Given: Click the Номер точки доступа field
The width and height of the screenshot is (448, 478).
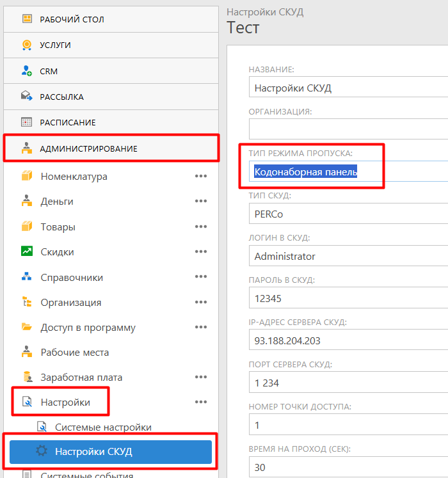Looking at the screenshot, I should coord(348,425).
